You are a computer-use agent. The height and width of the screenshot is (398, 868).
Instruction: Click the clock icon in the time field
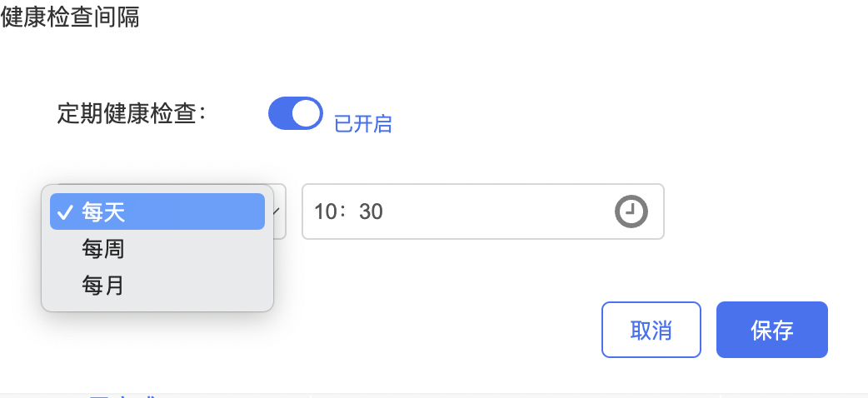coord(631,211)
